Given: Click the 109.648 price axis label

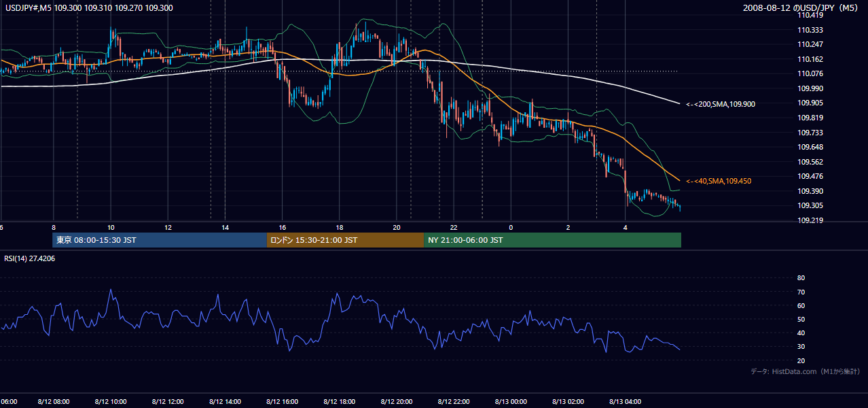Looking at the screenshot, I should point(811,147).
